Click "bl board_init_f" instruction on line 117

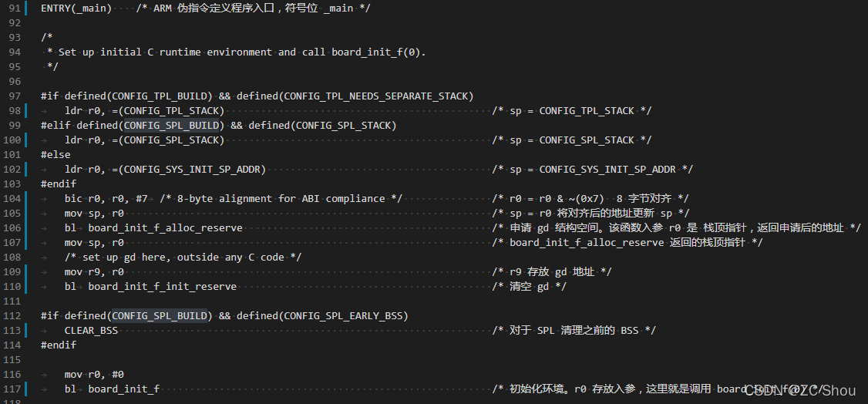112,389
